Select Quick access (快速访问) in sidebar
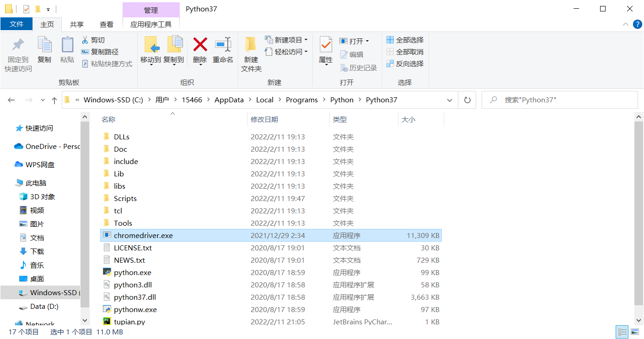This screenshot has height=339, width=644. [39, 128]
